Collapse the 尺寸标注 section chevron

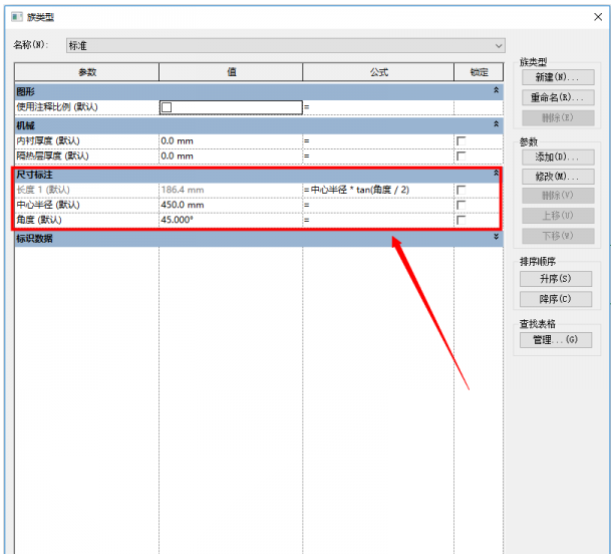496,174
